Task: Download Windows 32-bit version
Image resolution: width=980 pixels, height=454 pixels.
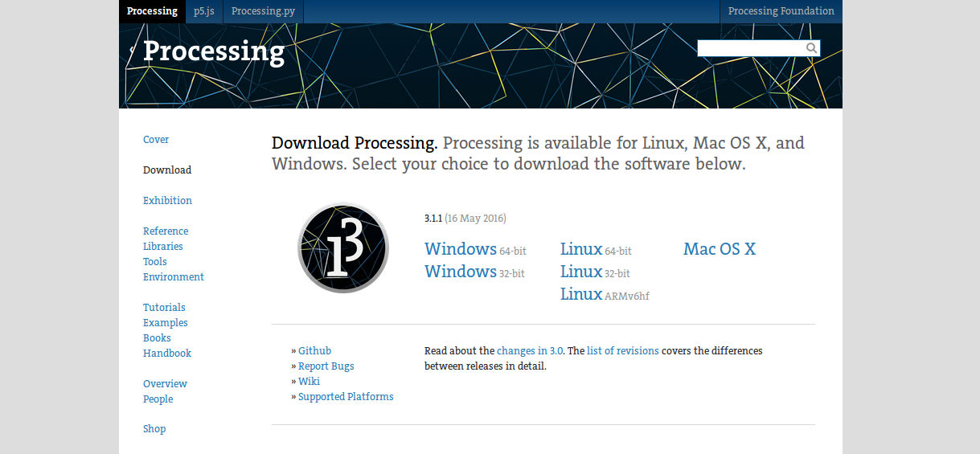Action: (474, 272)
